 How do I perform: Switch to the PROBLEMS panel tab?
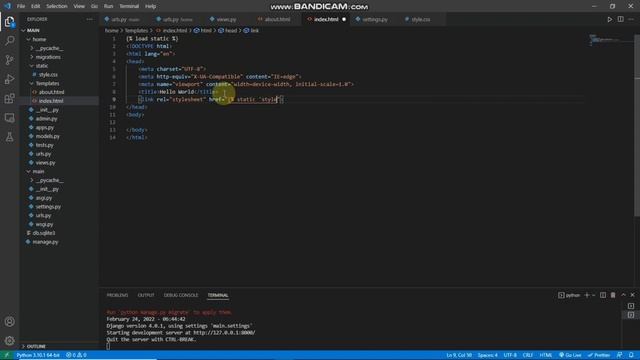(117, 295)
